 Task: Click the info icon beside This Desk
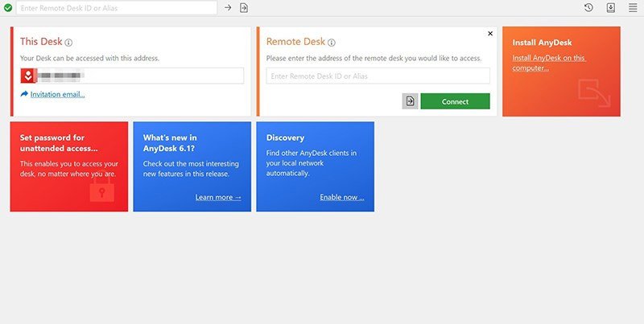pos(68,43)
